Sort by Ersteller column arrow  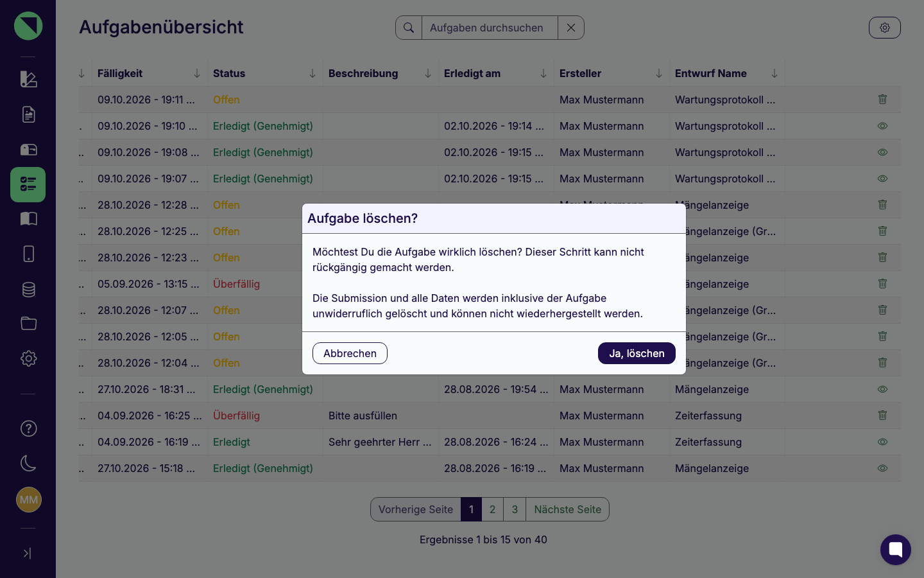pos(659,73)
